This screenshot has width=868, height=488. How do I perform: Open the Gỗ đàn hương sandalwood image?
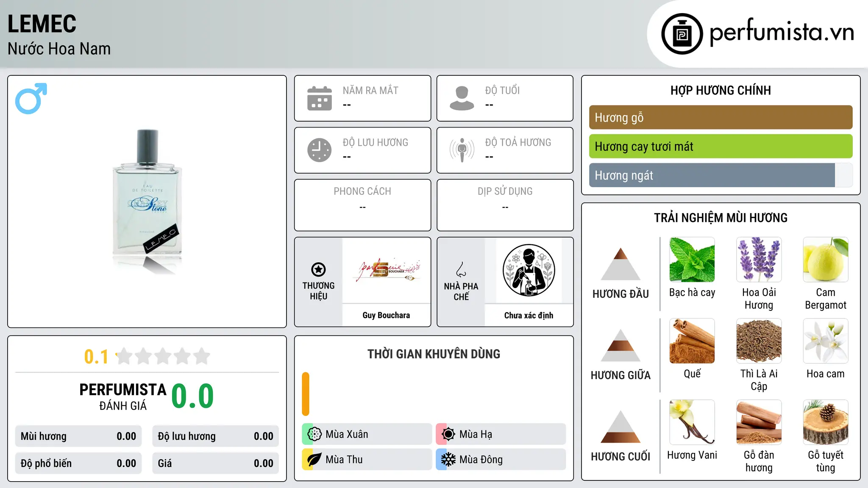click(759, 422)
